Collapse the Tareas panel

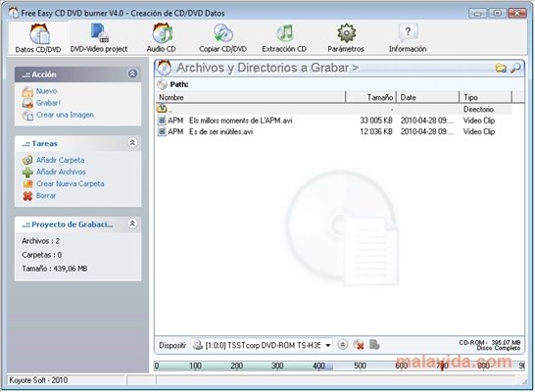[132, 143]
